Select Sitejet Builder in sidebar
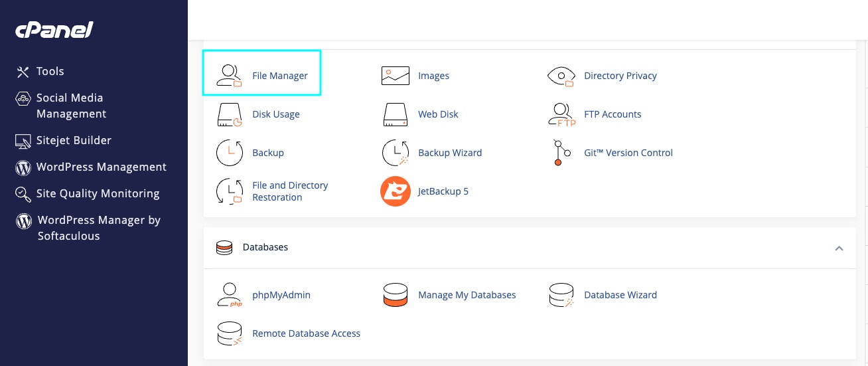 pos(73,140)
